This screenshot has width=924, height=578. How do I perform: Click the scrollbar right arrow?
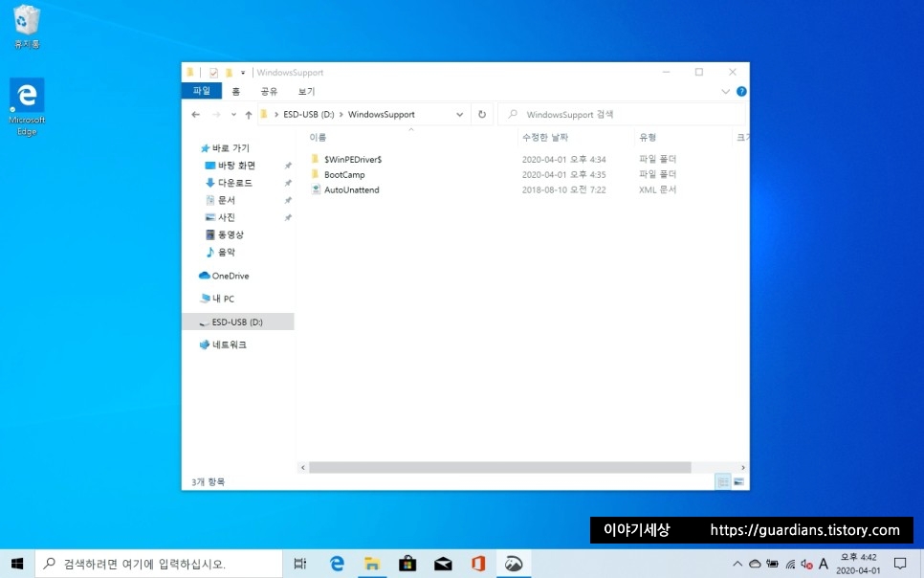[x=742, y=467]
